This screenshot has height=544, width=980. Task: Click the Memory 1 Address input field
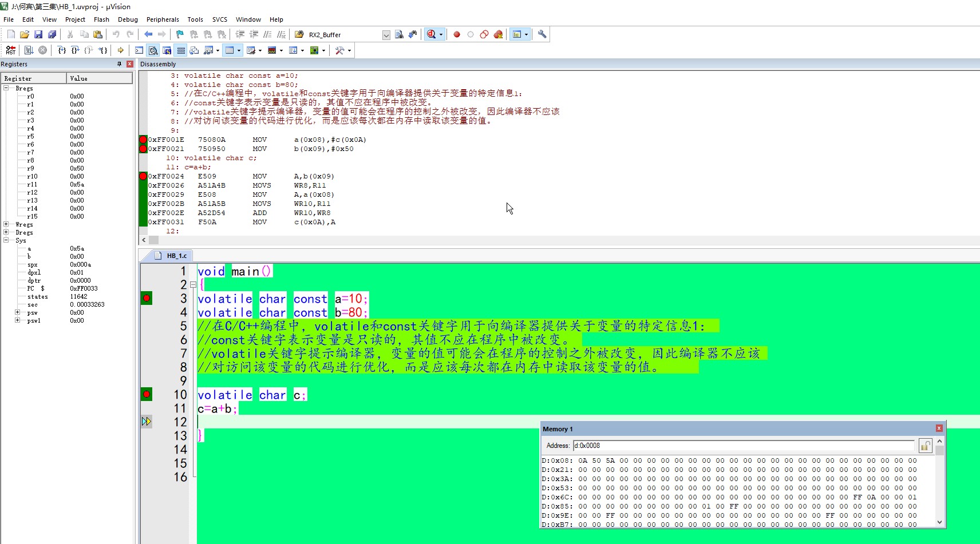coord(743,446)
